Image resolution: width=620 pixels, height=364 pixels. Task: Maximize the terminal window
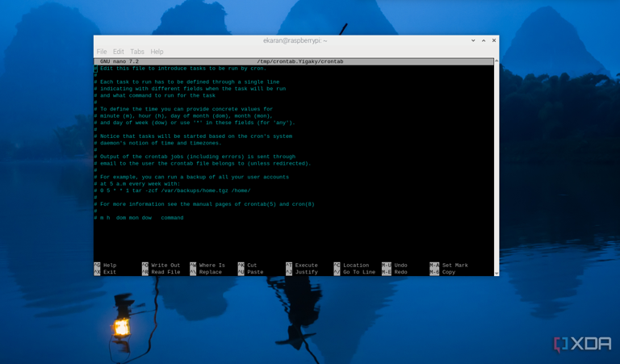pyautogui.click(x=484, y=40)
